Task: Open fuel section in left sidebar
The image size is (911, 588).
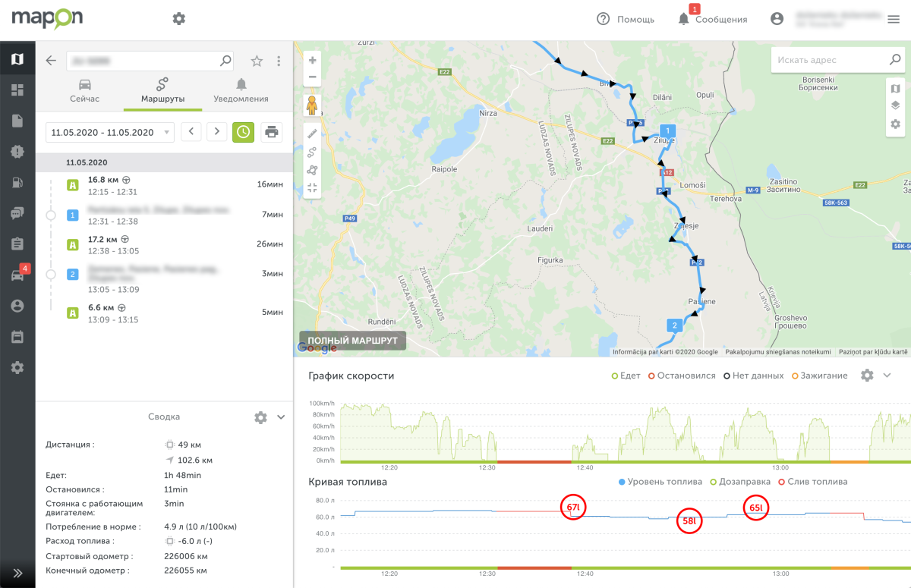Action: (x=17, y=182)
